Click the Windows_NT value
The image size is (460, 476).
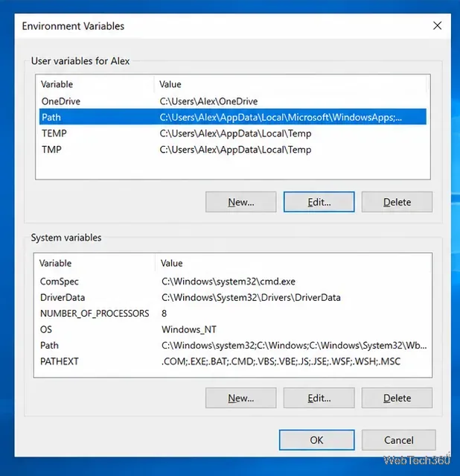(189, 329)
